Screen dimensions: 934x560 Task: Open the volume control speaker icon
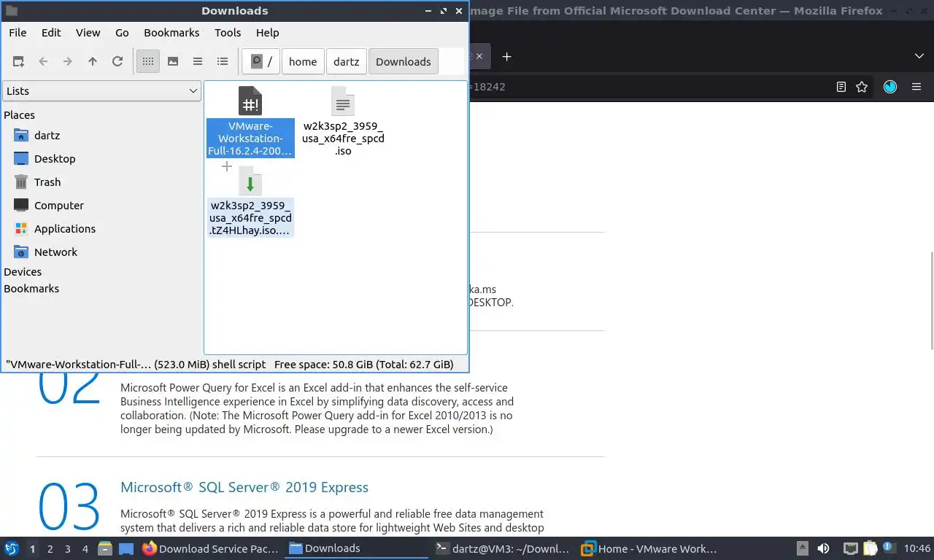coord(823,548)
